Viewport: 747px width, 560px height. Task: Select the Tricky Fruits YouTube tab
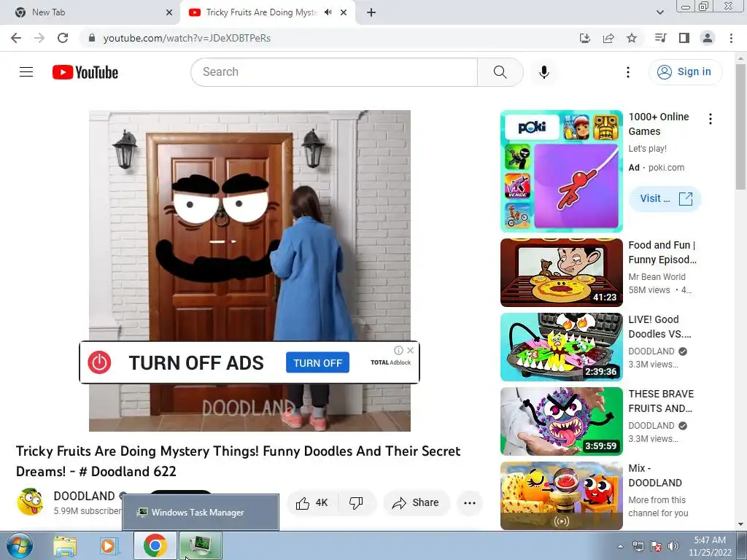point(261,12)
